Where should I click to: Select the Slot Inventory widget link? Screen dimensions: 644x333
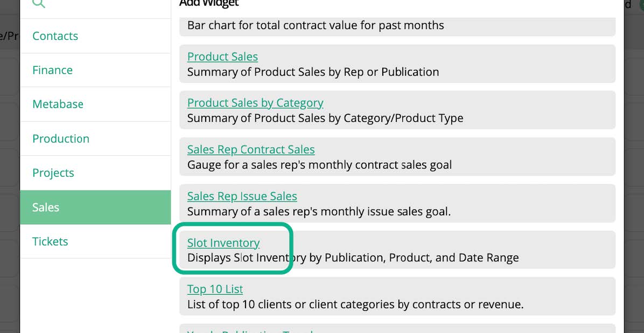(x=223, y=243)
